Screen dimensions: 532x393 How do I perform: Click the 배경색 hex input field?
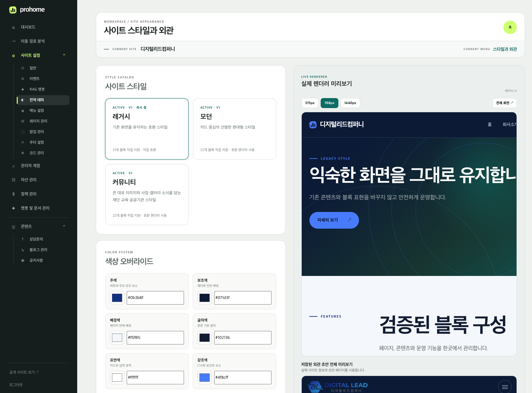[x=155, y=338]
